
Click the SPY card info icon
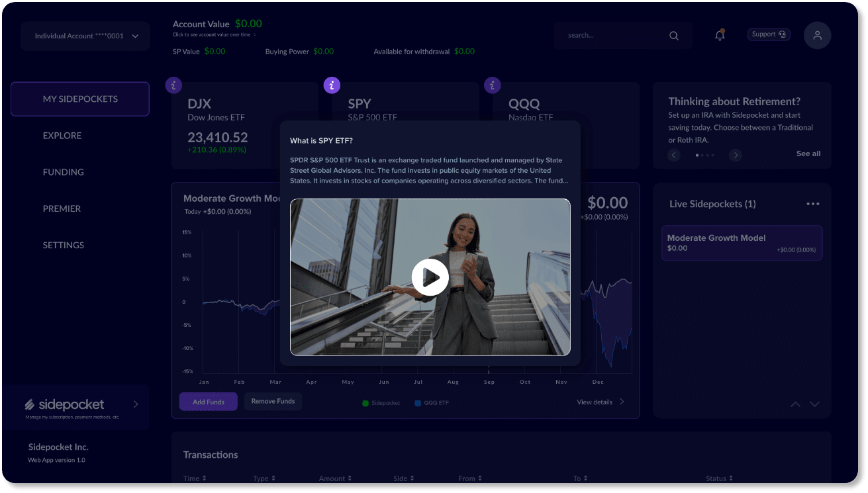tap(332, 85)
